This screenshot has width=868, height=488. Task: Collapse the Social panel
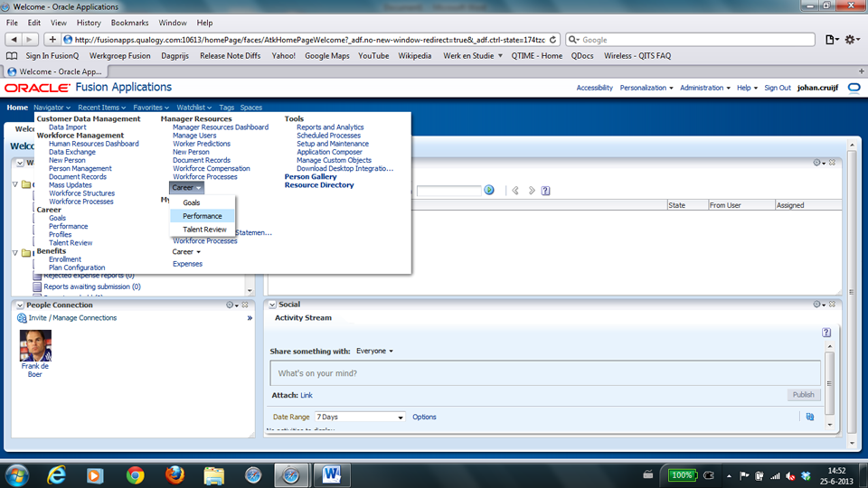(272, 305)
